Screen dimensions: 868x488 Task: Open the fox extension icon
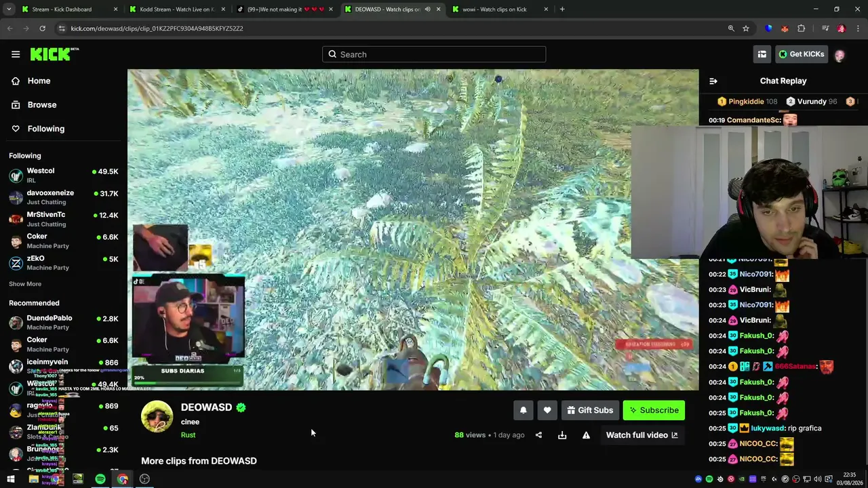tap(785, 28)
